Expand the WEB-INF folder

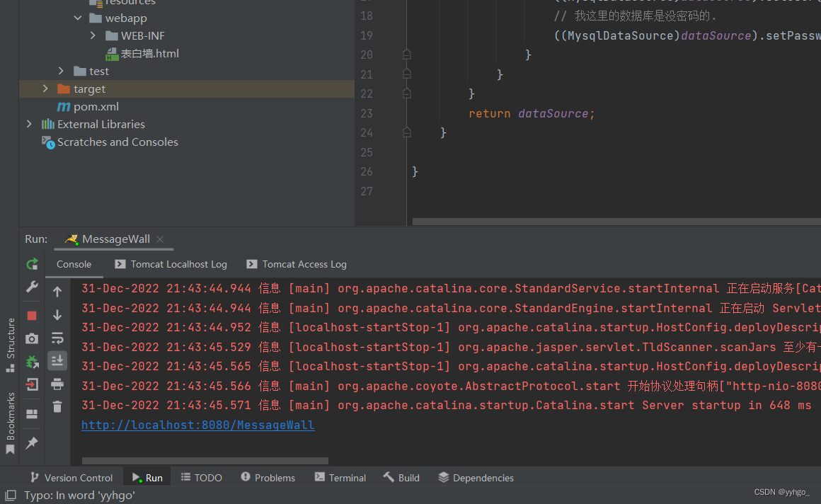point(93,35)
